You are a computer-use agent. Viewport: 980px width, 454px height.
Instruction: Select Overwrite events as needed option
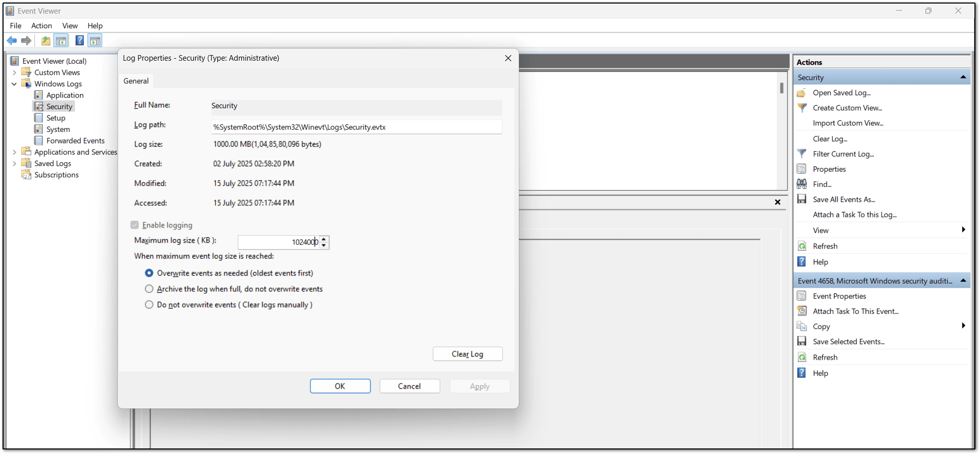pyautogui.click(x=149, y=273)
